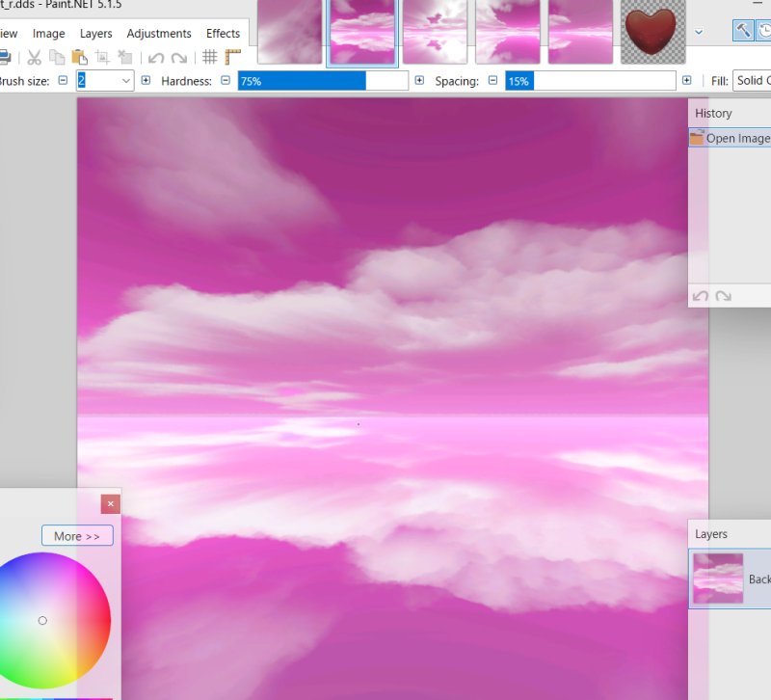Click the Copy icon on the toolbar
Viewport: 771px width, 700px height.
click(55, 56)
